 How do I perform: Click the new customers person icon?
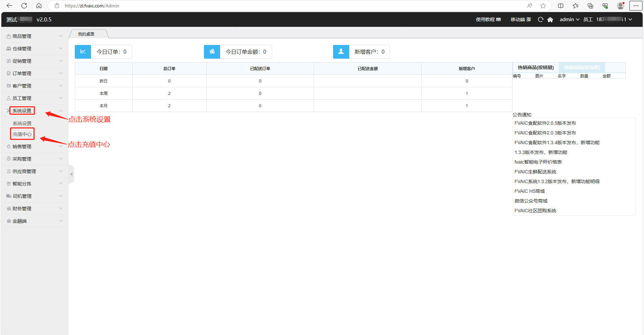[x=341, y=52]
